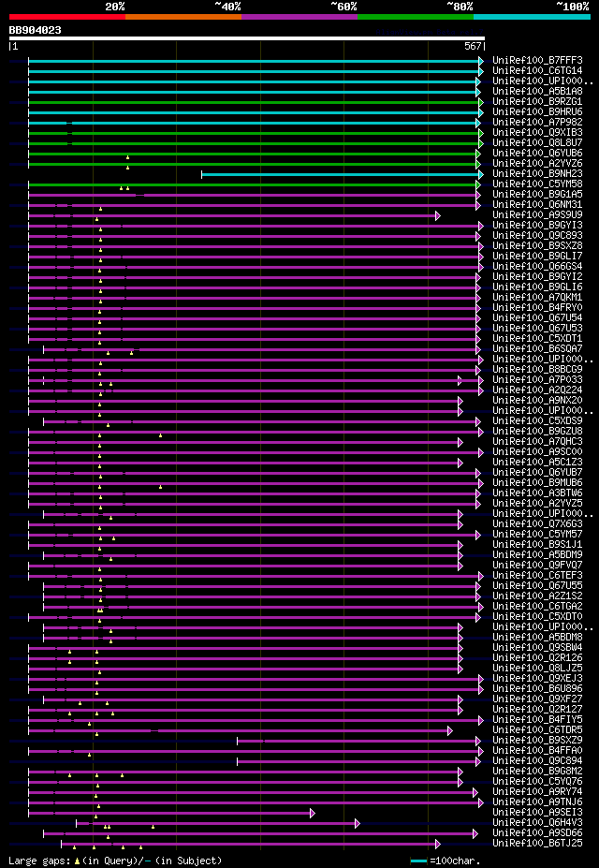Open hit UniRef100_B9RZG1
Screen dimensions: 599x868
click(x=537, y=101)
